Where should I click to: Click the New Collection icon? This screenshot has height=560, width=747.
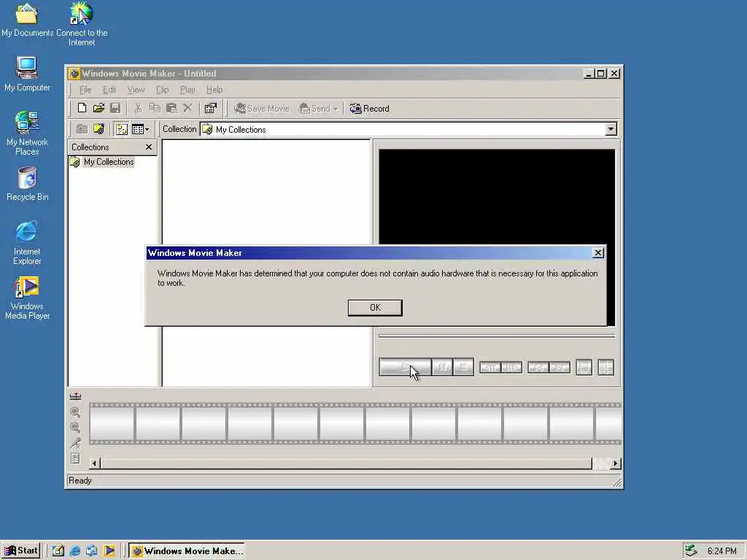pyautogui.click(x=98, y=129)
